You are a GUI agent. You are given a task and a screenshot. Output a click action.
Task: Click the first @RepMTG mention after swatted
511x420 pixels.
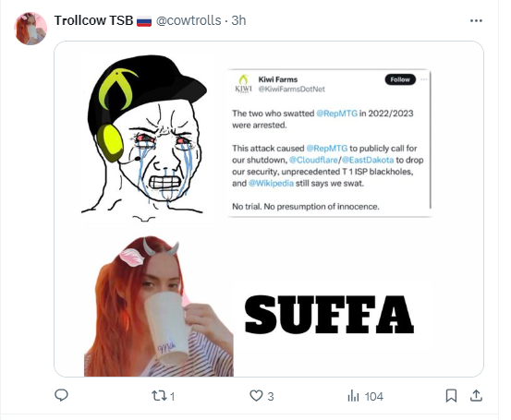point(336,114)
